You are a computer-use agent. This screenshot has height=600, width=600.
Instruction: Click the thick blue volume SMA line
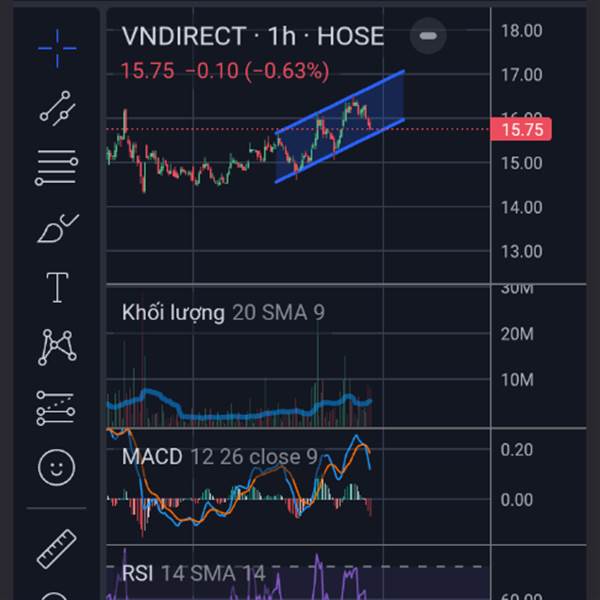(237, 415)
